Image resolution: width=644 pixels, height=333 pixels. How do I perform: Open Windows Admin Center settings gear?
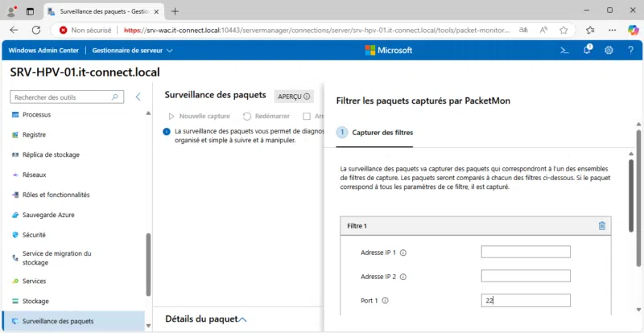coord(609,50)
